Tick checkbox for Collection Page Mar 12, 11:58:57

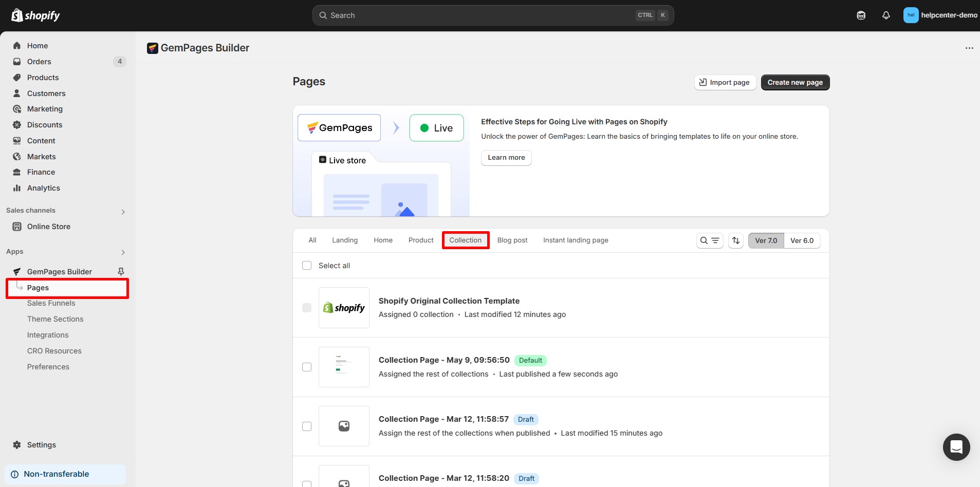click(x=307, y=426)
